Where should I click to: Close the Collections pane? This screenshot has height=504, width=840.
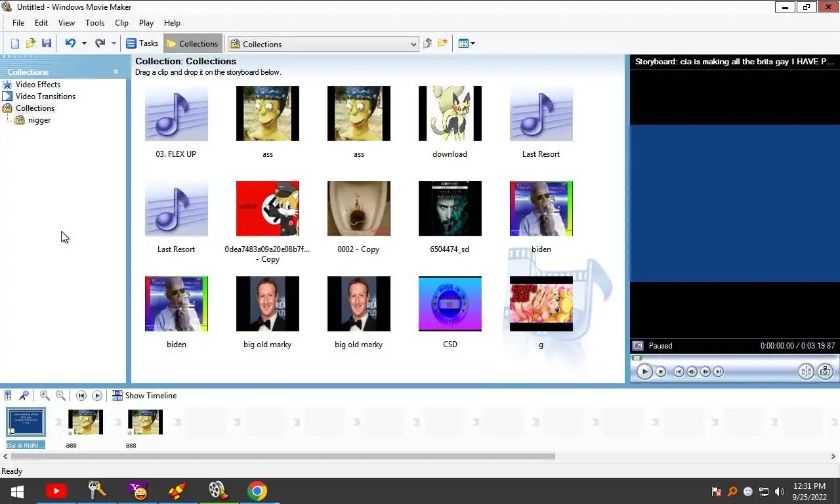pos(115,72)
